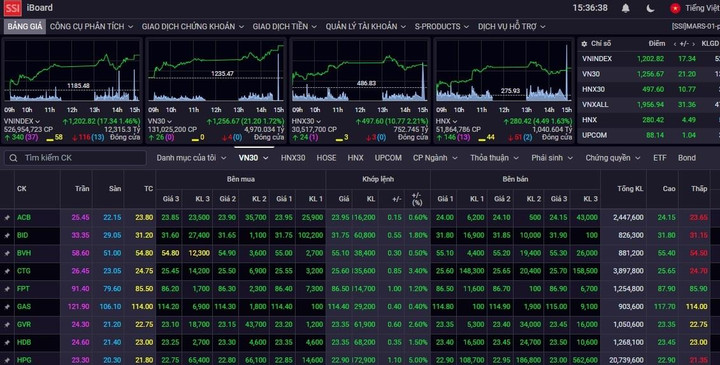The image size is (720, 365).
Task: Click the SSI logo icon
Action: (12, 8)
